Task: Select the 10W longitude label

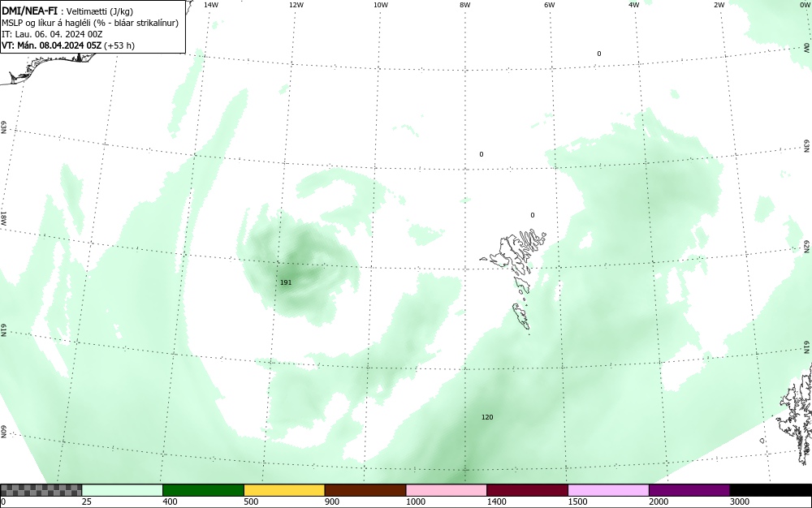Action: click(381, 5)
